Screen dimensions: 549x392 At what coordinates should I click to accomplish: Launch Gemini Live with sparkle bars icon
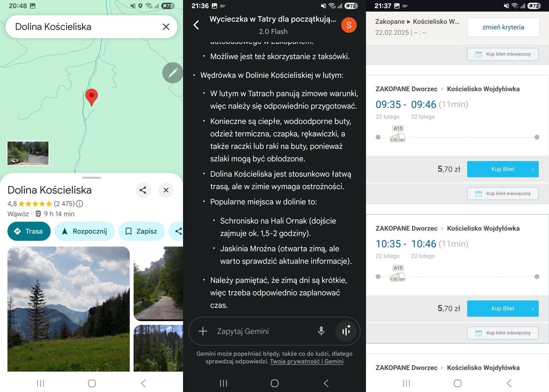coord(346,331)
